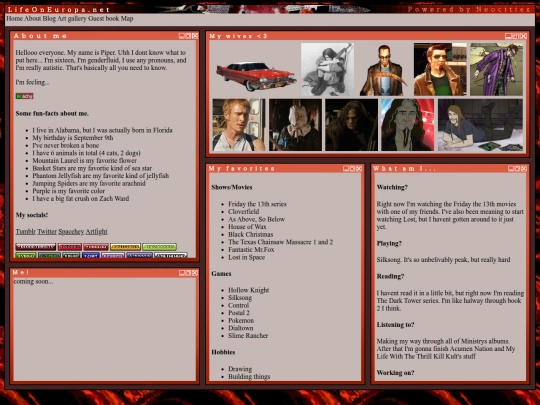This screenshot has width=540, height=405.
Task: Click the brown-jacket sunglasses man image
Action: tap(440, 69)
